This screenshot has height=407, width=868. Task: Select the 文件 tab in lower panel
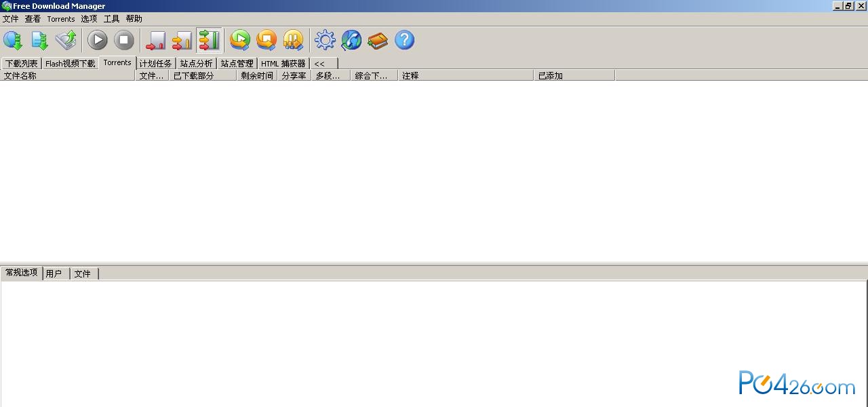[x=84, y=274]
